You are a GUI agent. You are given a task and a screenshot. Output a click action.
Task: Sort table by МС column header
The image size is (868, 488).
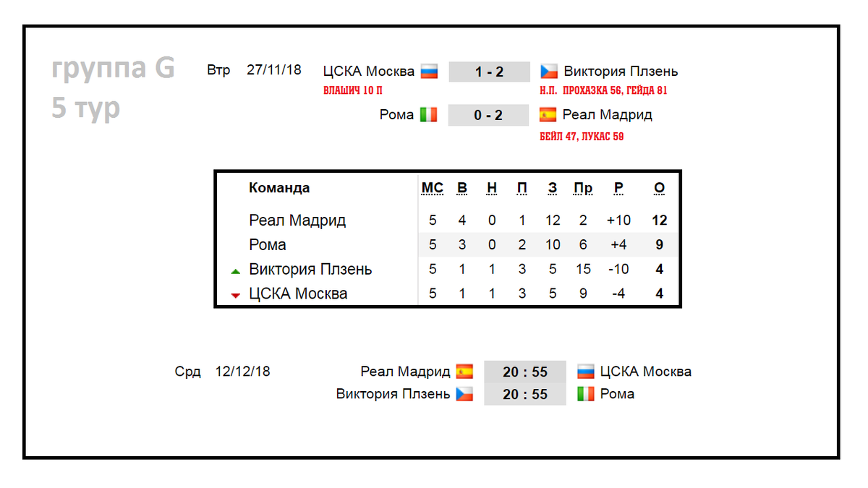(x=432, y=189)
